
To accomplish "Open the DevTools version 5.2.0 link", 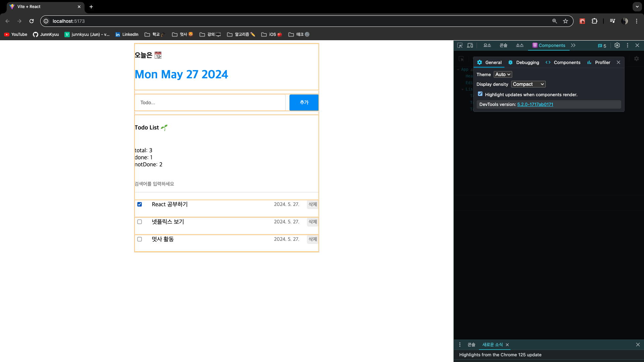I will [535, 104].
